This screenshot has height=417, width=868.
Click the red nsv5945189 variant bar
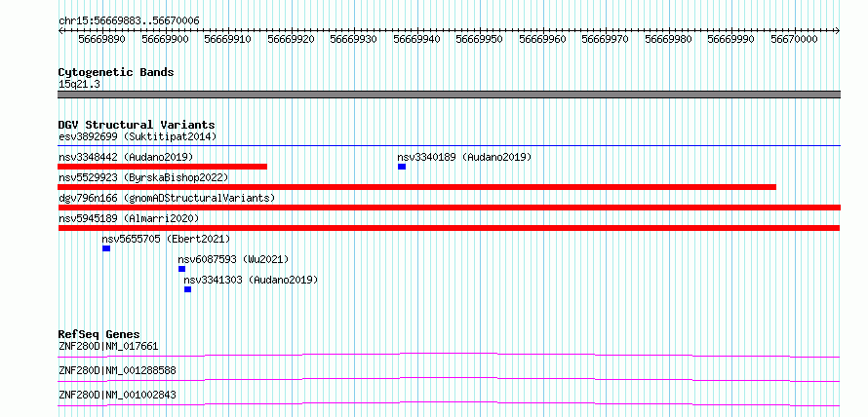click(449, 228)
